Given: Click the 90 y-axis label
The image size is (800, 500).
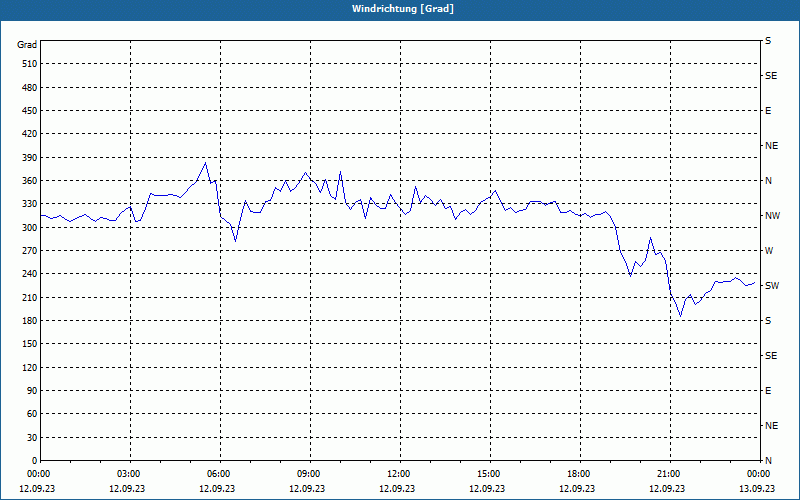Looking at the screenshot, I should (x=31, y=391).
